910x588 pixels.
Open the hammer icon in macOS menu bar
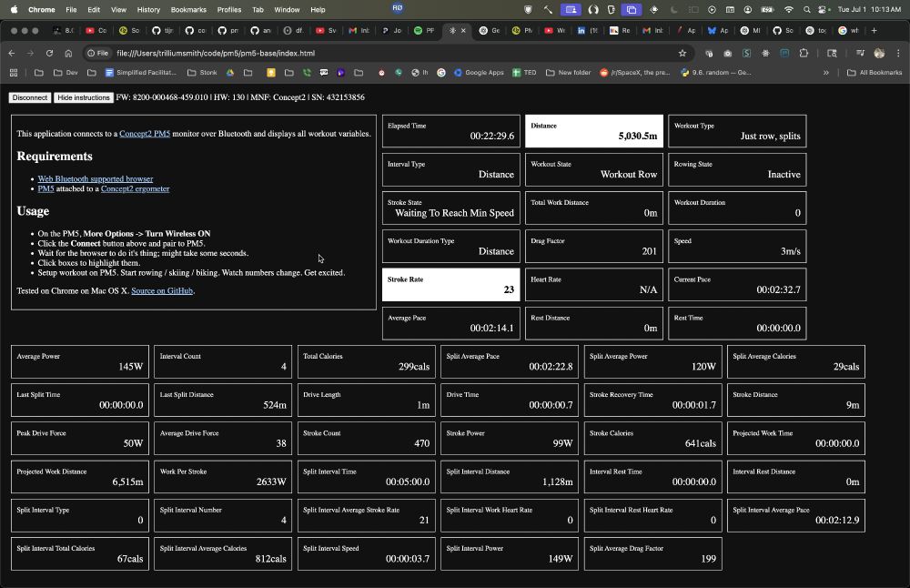pyautogui.click(x=548, y=9)
